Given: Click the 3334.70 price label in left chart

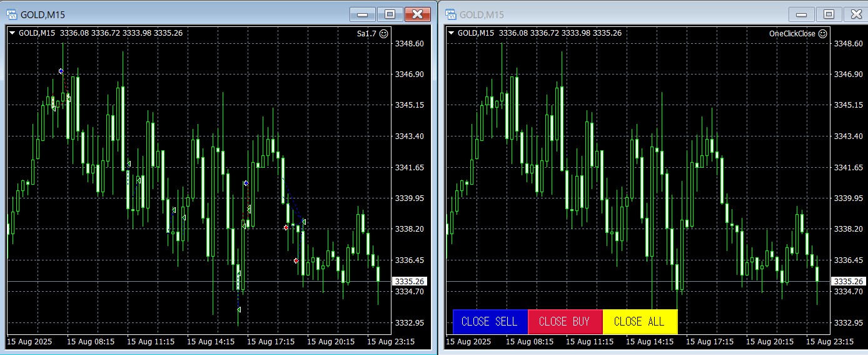Looking at the screenshot, I should 410,291.
